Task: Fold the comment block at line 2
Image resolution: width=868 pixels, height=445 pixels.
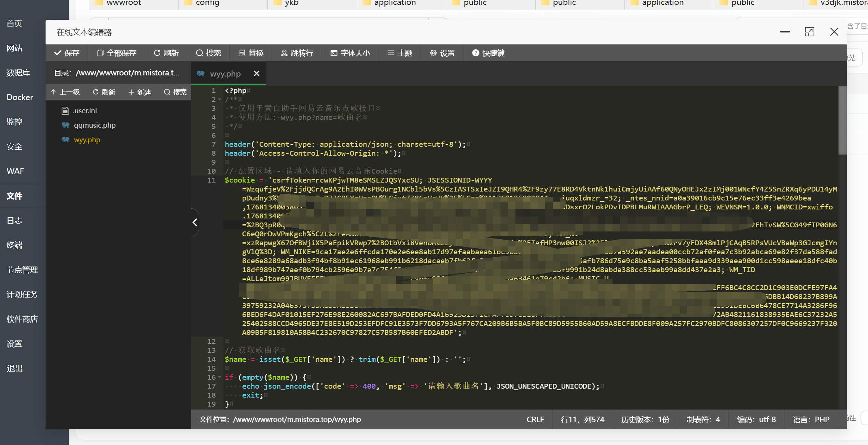Action: click(x=220, y=100)
